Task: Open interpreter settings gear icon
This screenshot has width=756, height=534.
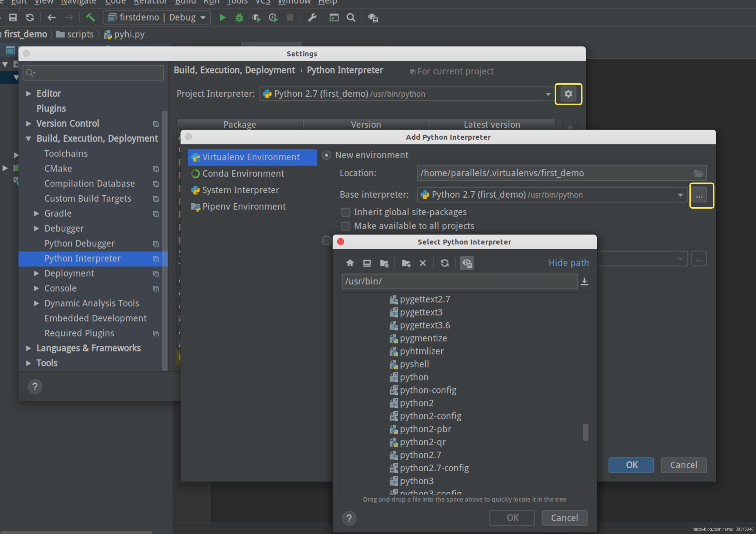Action: pos(568,94)
